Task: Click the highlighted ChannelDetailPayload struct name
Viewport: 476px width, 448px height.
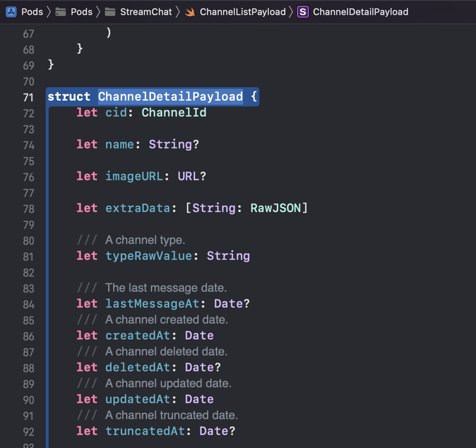Action: (170, 97)
